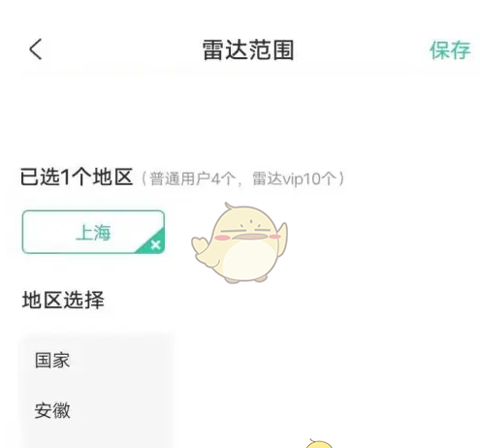Image resolution: width=480 pixels, height=448 pixels.
Task: Choose 安徽 from the region list
Action: pos(52,410)
